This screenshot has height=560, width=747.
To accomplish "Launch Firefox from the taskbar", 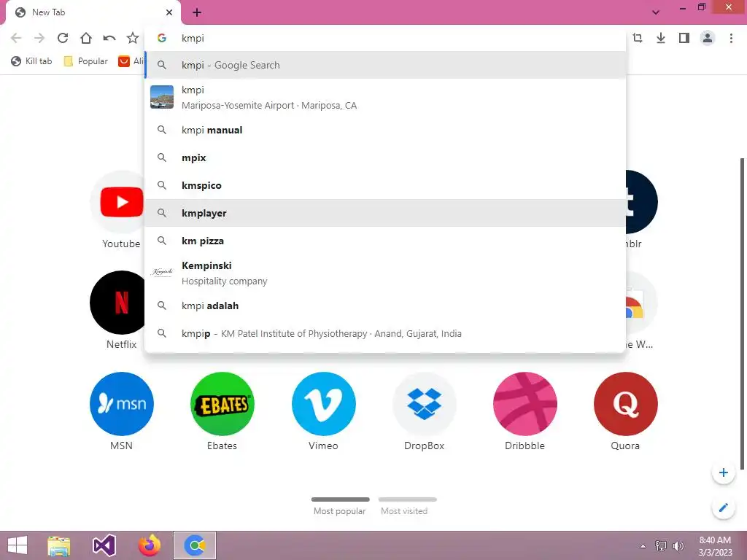I will (x=150, y=545).
